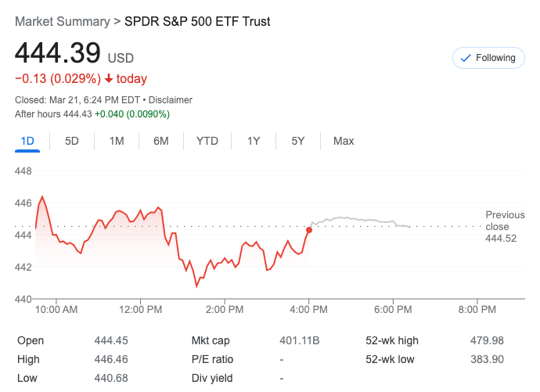The width and height of the screenshot is (540, 392).
Task: Open the Market Summary breadcrumb link
Action: click(x=62, y=22)
